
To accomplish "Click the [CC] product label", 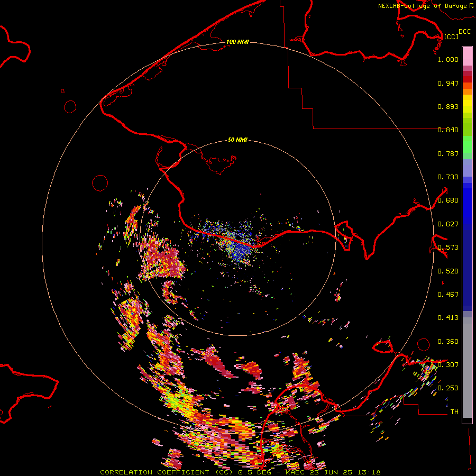I will [451, 36].
